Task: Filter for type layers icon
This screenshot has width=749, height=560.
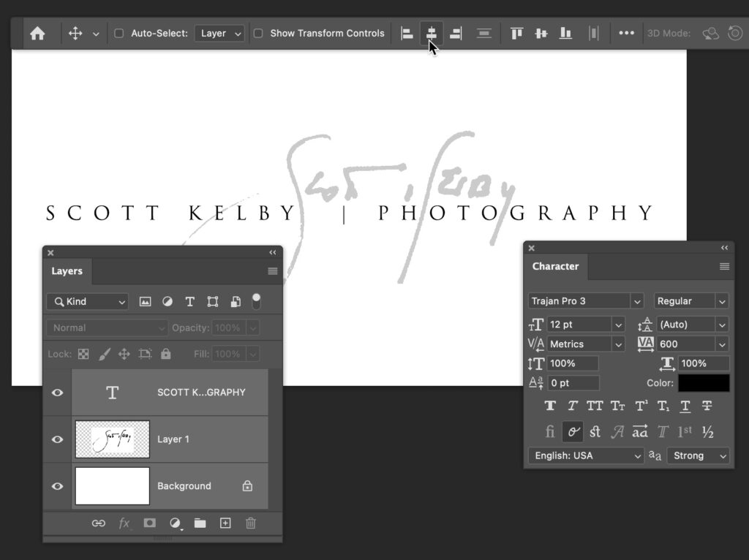Action: [x=189, y=302]
